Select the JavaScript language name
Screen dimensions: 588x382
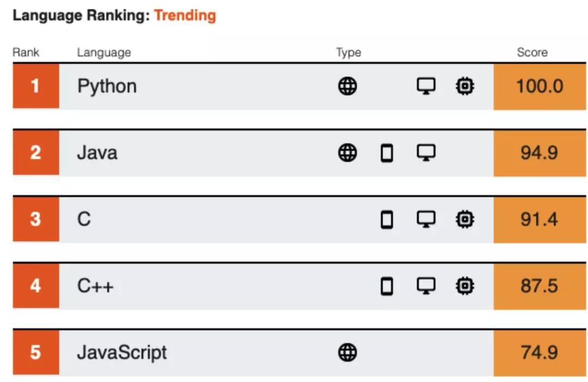121,353
